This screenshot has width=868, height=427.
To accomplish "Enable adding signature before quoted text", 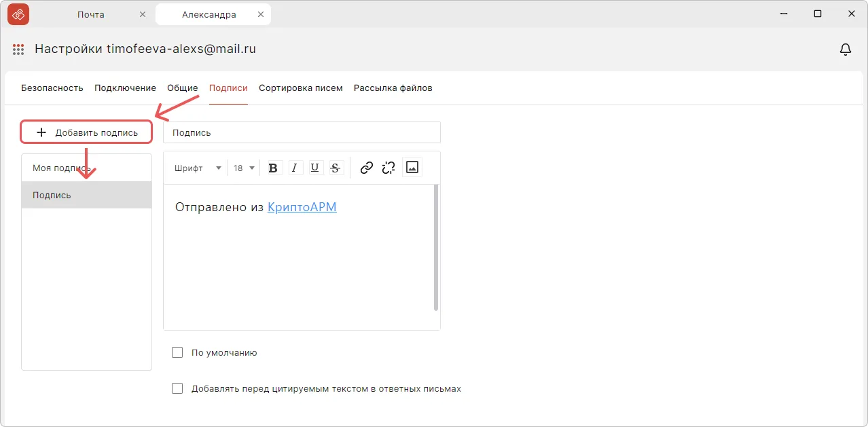I will pos(177,388).
